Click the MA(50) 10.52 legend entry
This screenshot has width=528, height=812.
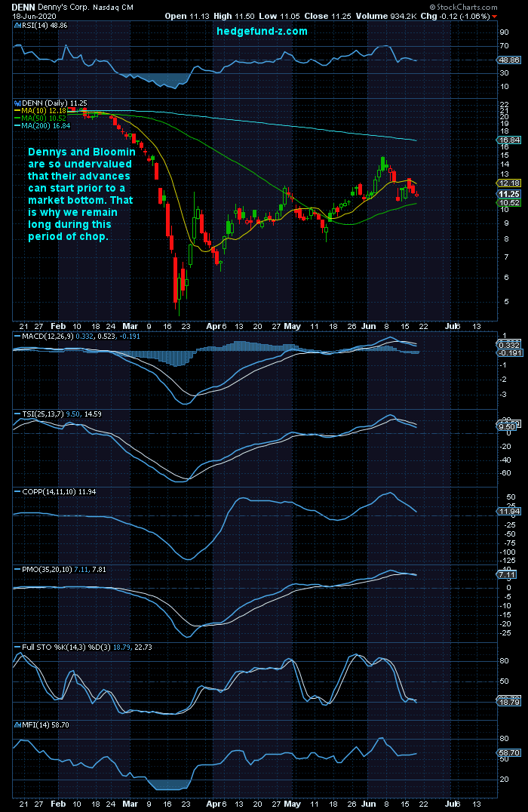41,118
